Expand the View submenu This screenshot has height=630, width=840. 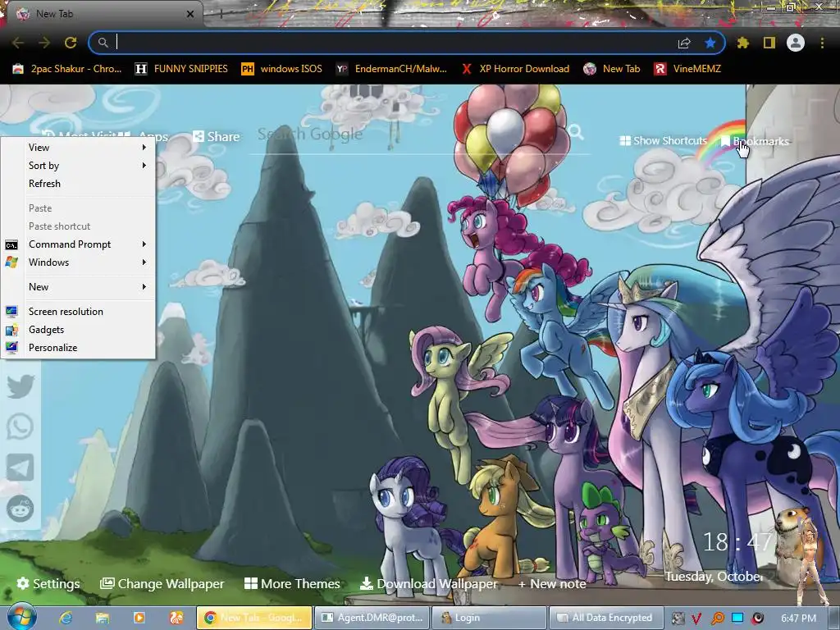(78, 148)
